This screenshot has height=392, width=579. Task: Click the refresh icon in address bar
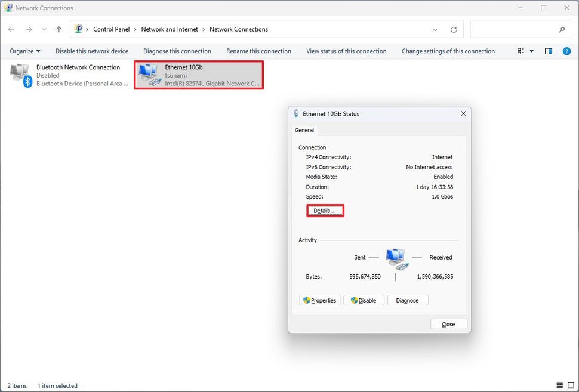point(452,29)
